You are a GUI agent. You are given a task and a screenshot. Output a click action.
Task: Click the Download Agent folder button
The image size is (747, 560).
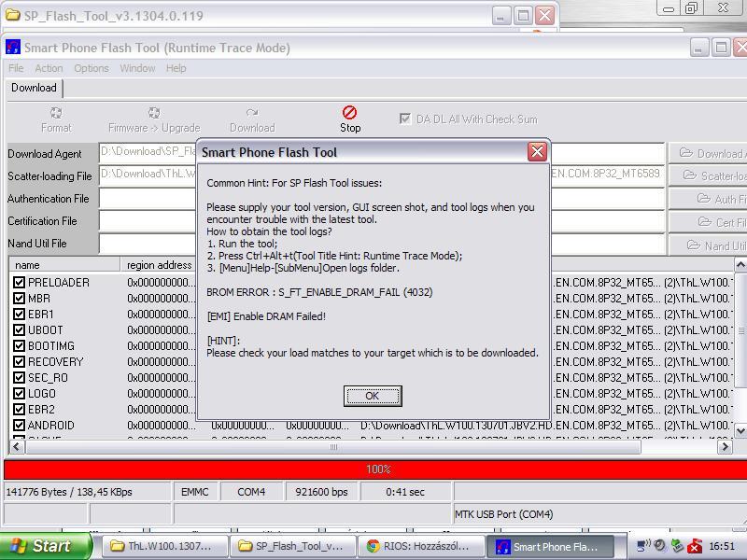coord(708,153)
